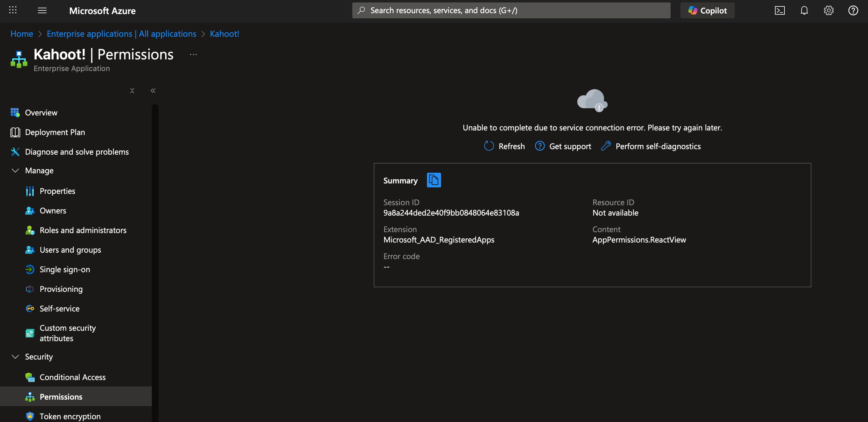This screenshot has height=422, width=868.
Task: Open the portal hamburger menu
Action: 42,10
